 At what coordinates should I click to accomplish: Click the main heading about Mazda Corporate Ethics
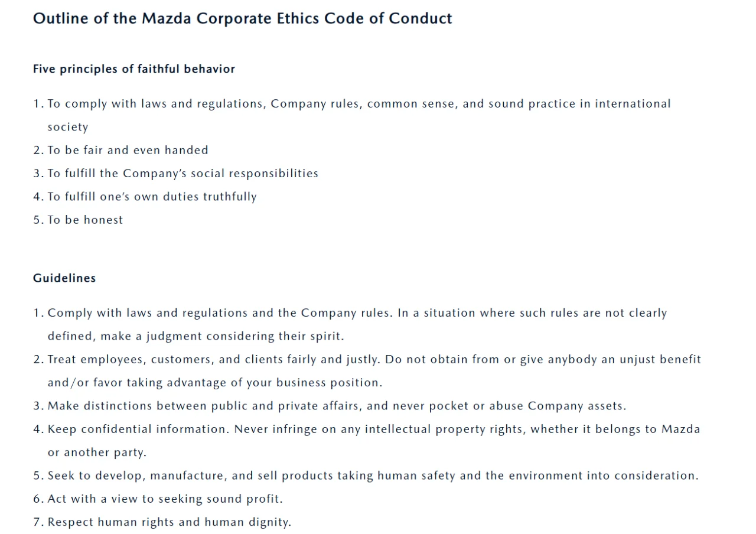[242, 18]
